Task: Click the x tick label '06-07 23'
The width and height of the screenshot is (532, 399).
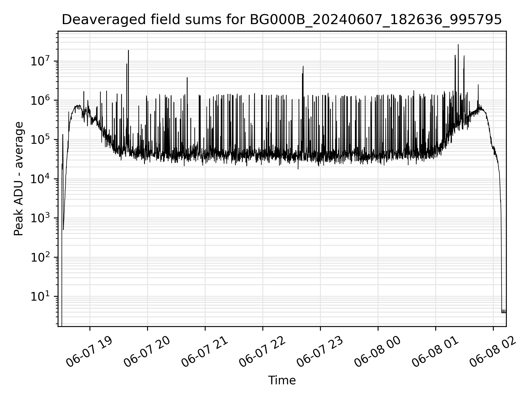Action: click(320, 352)
